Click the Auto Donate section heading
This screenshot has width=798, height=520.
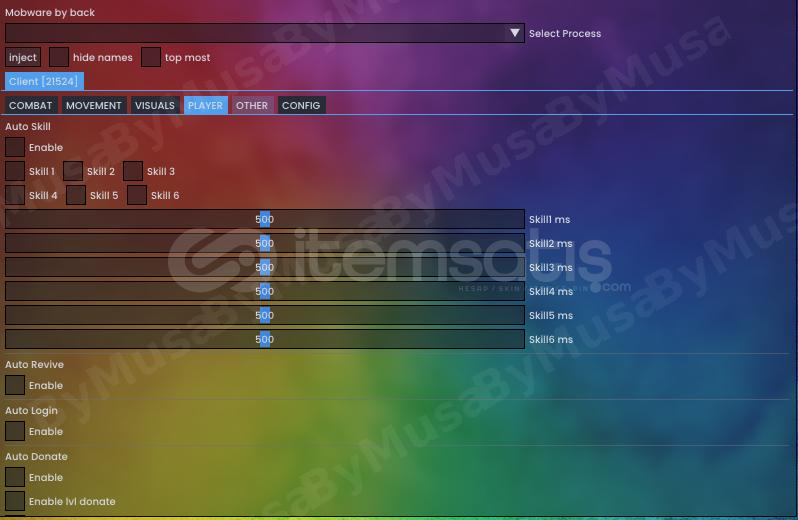[36, 456]
